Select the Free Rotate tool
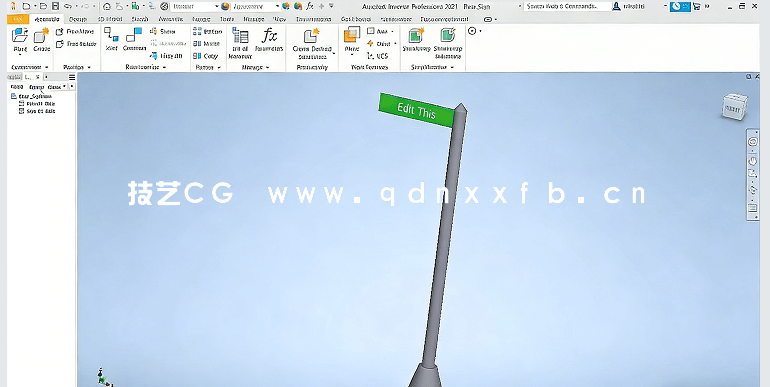 pos(76,44)
